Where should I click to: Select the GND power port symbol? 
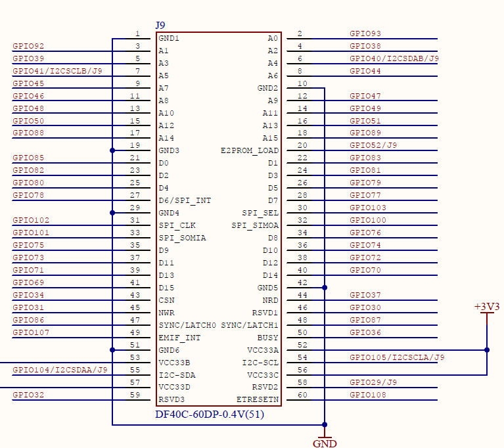[325, 441]
